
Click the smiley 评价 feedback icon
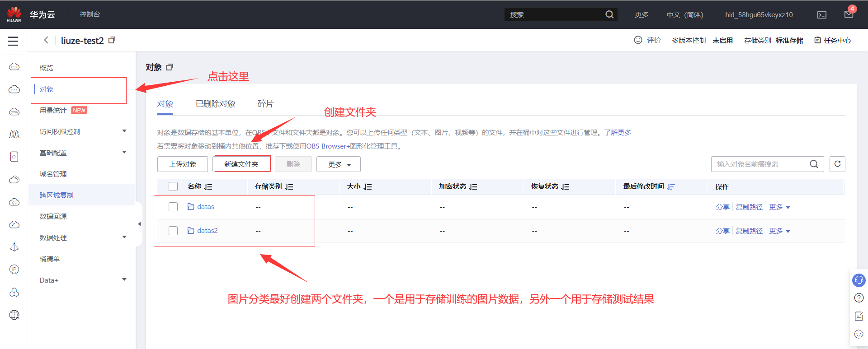(x=638, y=40)
